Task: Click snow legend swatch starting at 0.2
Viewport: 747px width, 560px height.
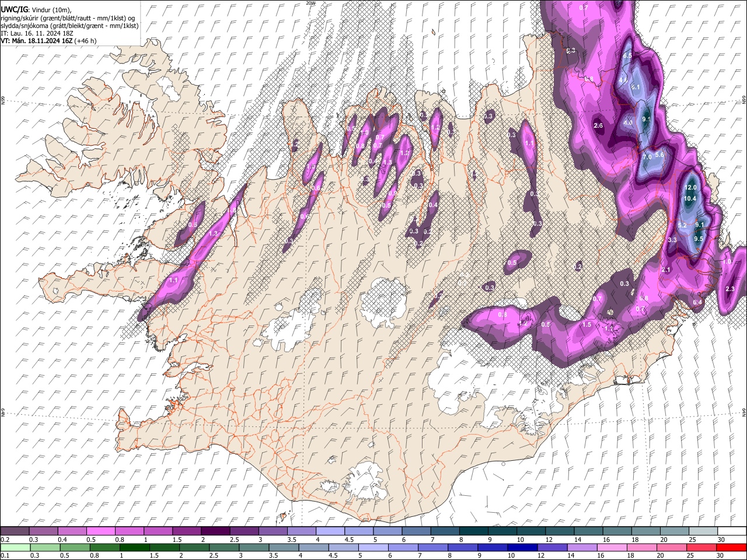Action: (15, 531)
